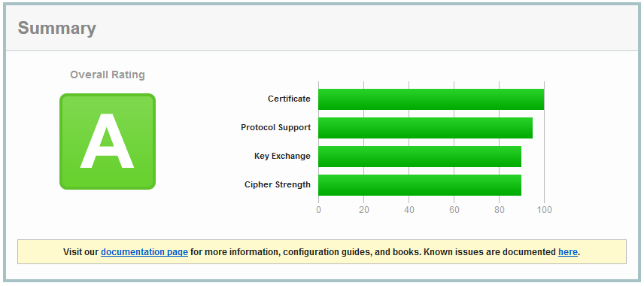644x286 pixels.
Task: Click the 100 axis tick label
Action: point(544,210)
